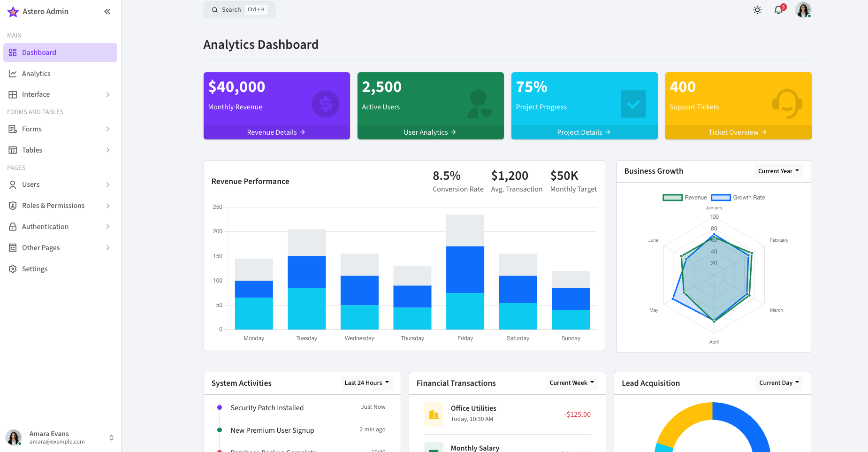868x452 pixels.
Task: Toggle Growth Rate legend in radar chart
Action: tap(738, 198)
